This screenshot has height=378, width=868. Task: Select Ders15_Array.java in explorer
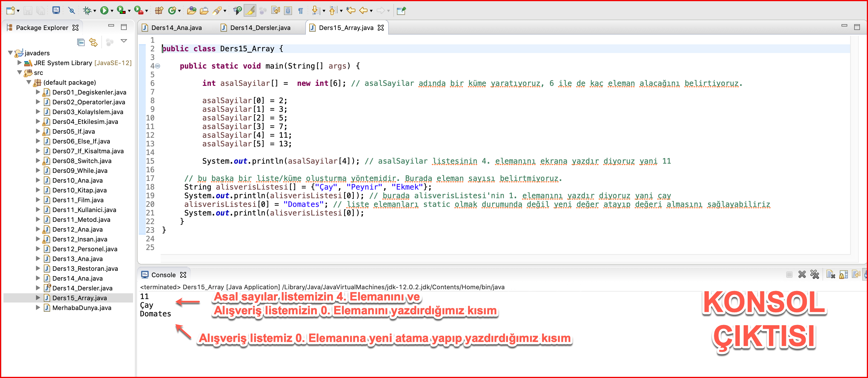pos(79,298)
